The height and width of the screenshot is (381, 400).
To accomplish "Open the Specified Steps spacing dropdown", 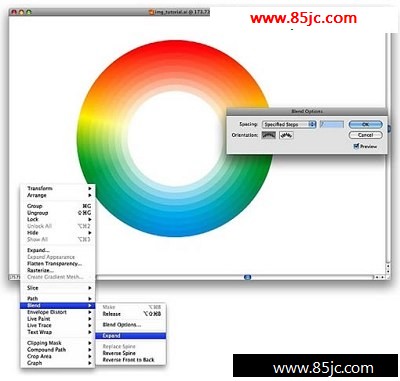I will [x=289, y=124].
